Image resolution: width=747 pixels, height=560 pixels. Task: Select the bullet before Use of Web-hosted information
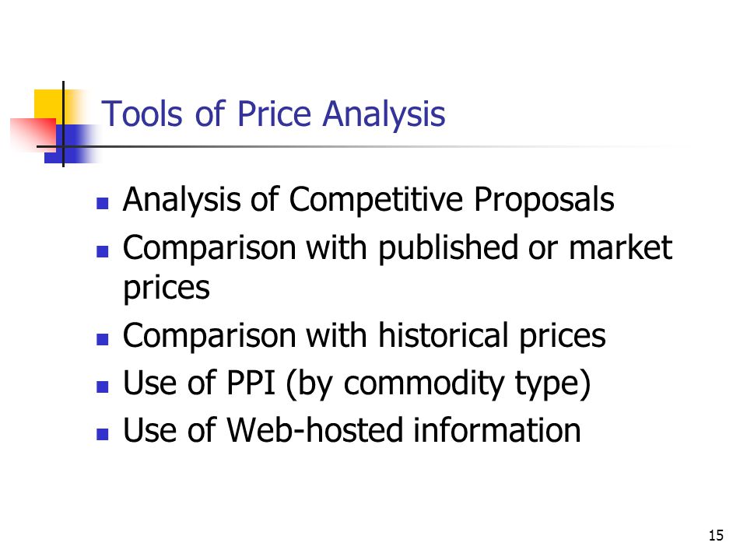[103, 434]
